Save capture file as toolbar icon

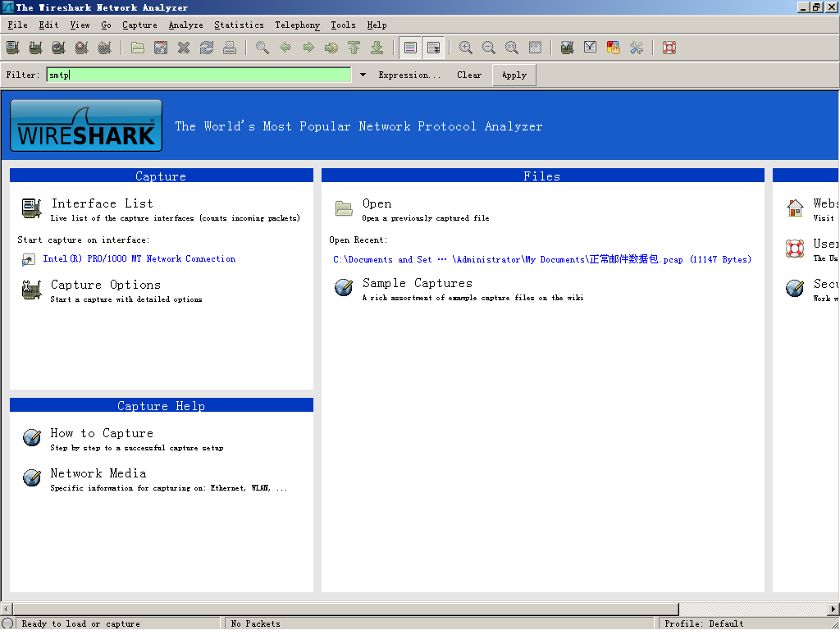coord(161,48)
